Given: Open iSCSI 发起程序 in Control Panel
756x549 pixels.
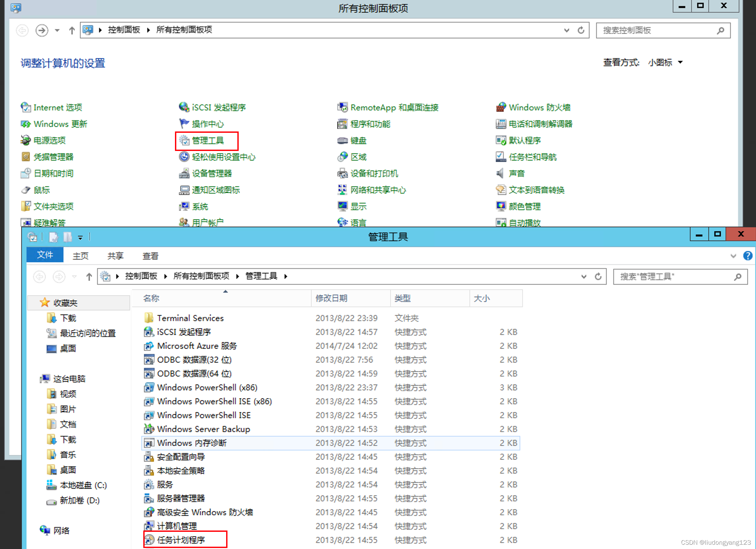Looking at the screenshot, I should pos(212,107).
